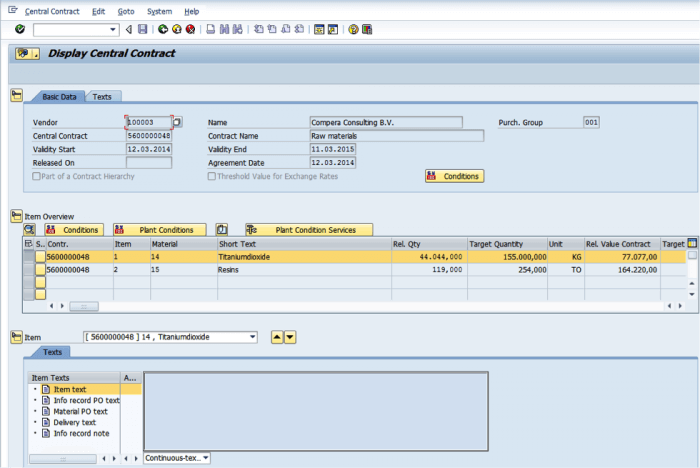Click select-all icon in table header corner
The height and width of the screenshot is (468, 700).
(29, 243)
